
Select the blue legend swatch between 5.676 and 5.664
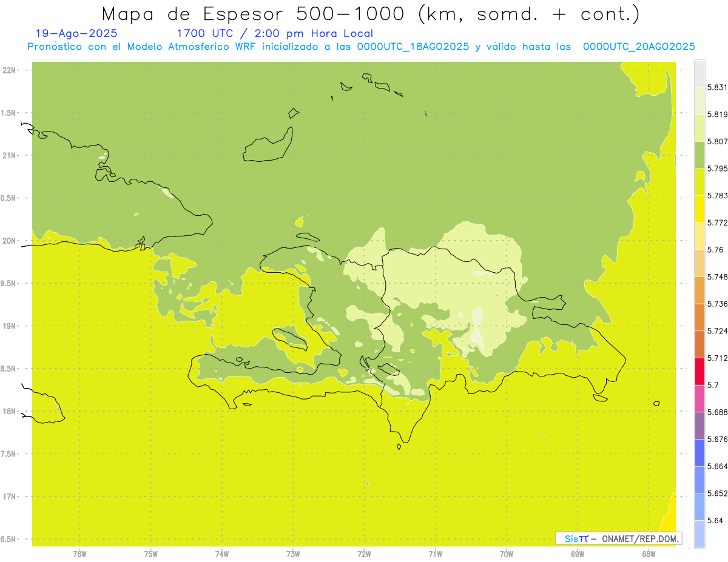pos(699,452)
